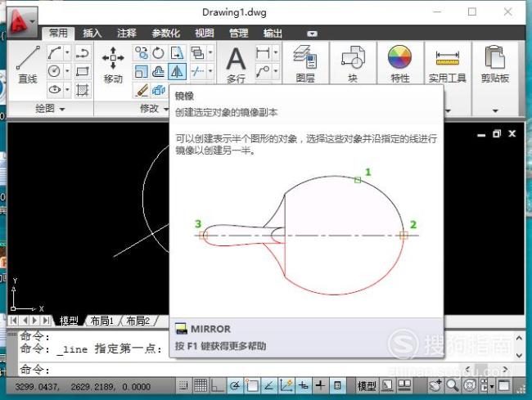Open the arc tool dropdown arrow
532x400 pixels.
[67, 52]
